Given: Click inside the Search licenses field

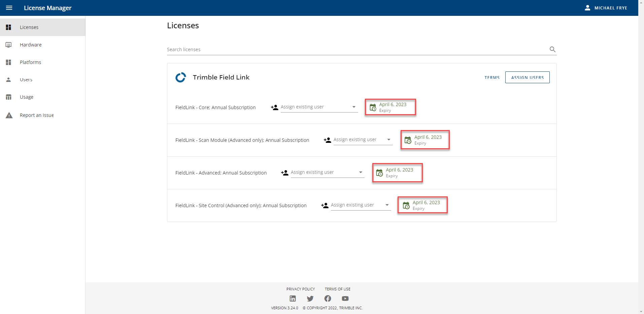Looking at the screenshot, I should [x=303, y=49].
